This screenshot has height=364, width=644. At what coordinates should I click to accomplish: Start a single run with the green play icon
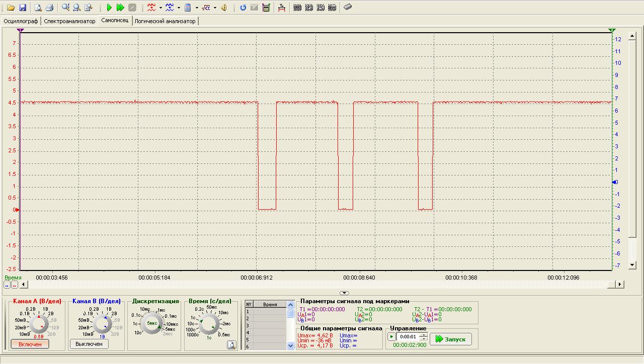[109, 8]
